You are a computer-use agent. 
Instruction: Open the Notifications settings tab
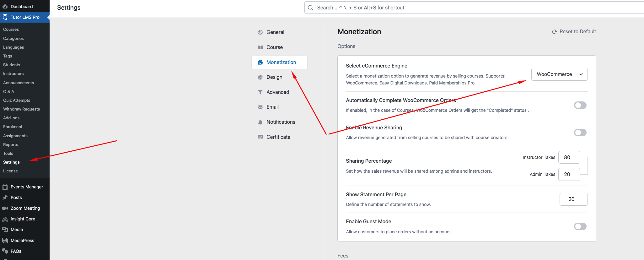point(279,122)
